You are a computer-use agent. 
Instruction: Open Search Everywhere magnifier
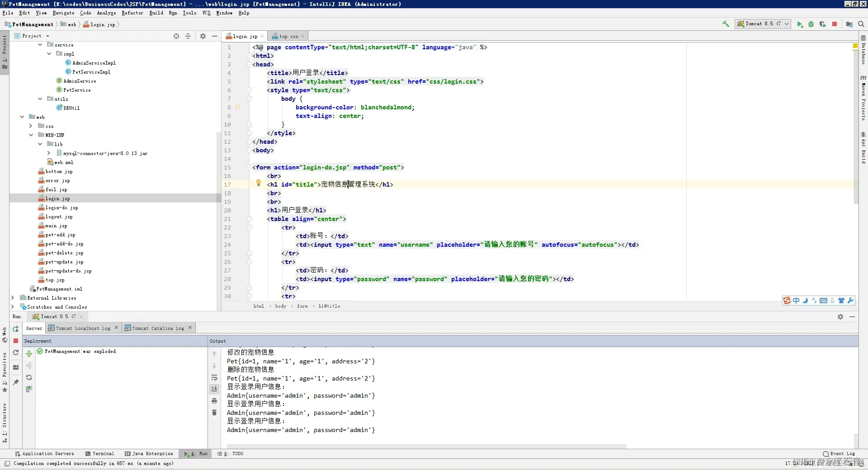pos(861,24)
